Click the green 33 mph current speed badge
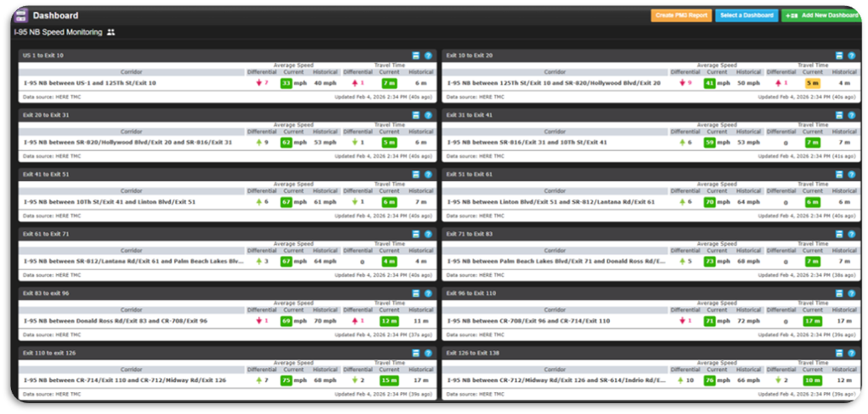 287,83
